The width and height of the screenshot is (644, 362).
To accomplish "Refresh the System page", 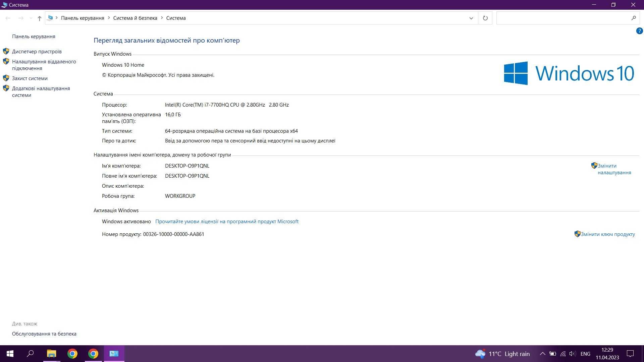I will 485,18.
